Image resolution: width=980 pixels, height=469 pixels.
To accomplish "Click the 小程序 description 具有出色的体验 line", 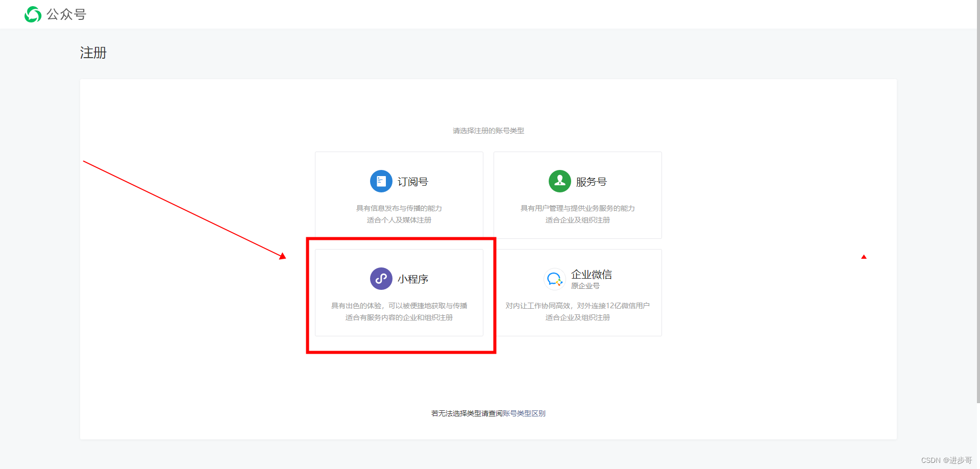I will click(x=399, y=306).
